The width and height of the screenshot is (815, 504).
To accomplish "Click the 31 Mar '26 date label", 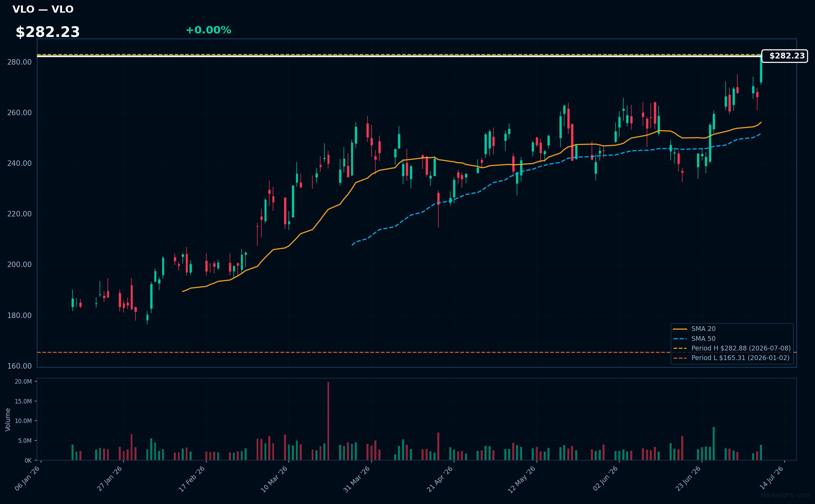I will point(357,479).
